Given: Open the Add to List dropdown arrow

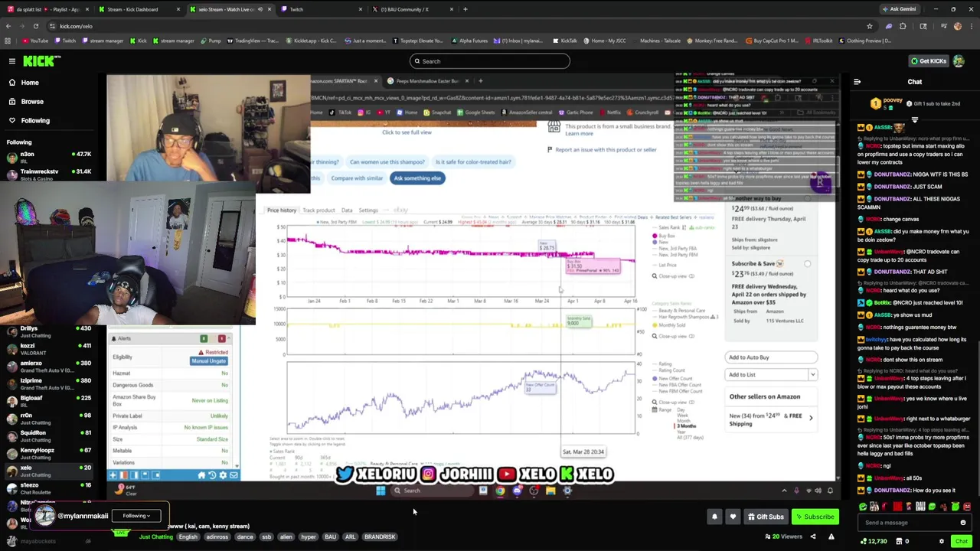Looking at the screenshot, I should click(x=812, y=375).
